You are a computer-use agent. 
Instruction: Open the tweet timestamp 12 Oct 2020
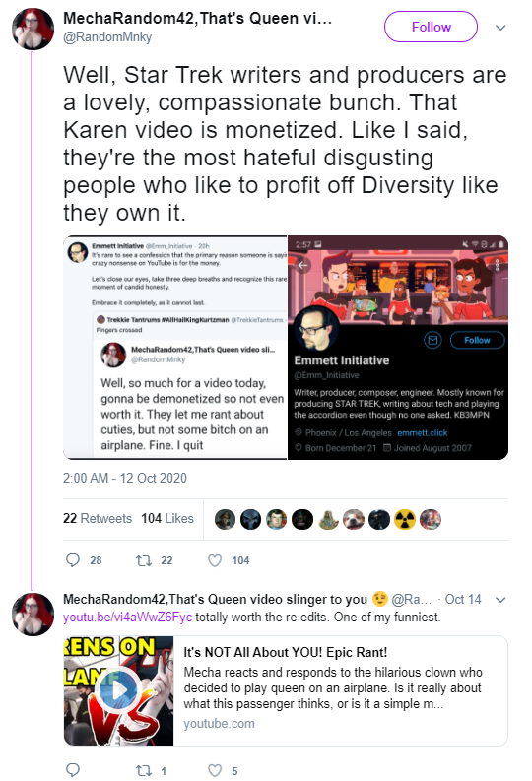(124, 479)
